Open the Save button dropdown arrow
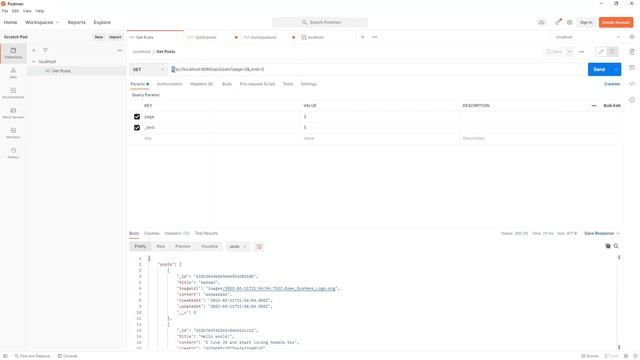 569,52
